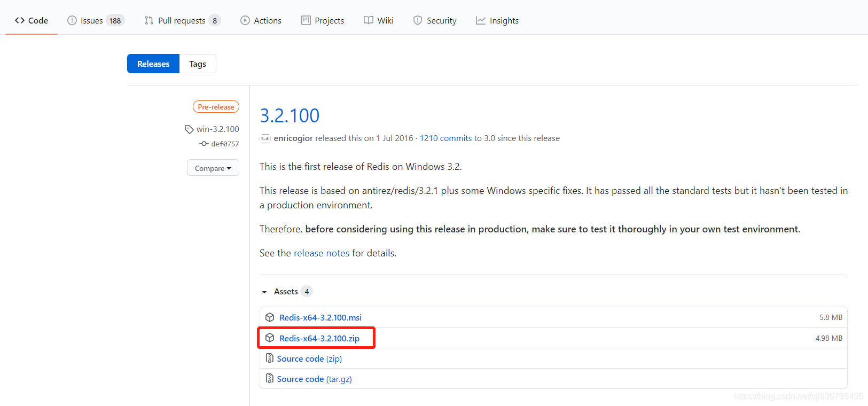
Task: Open the win-3.2.100 tag link
Action: coord(217,129)
